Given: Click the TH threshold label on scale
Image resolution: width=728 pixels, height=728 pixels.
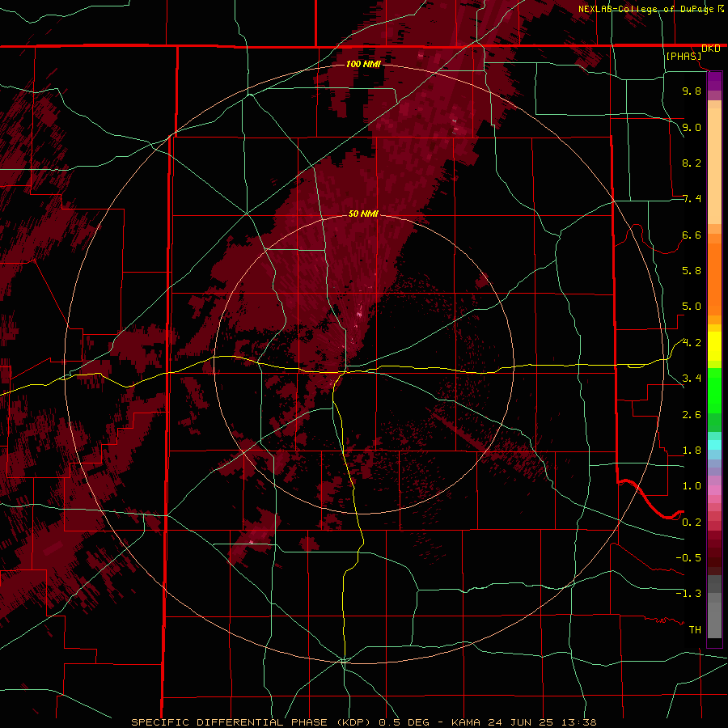Looking at the screenshot, I should click(x=695, y=630).
